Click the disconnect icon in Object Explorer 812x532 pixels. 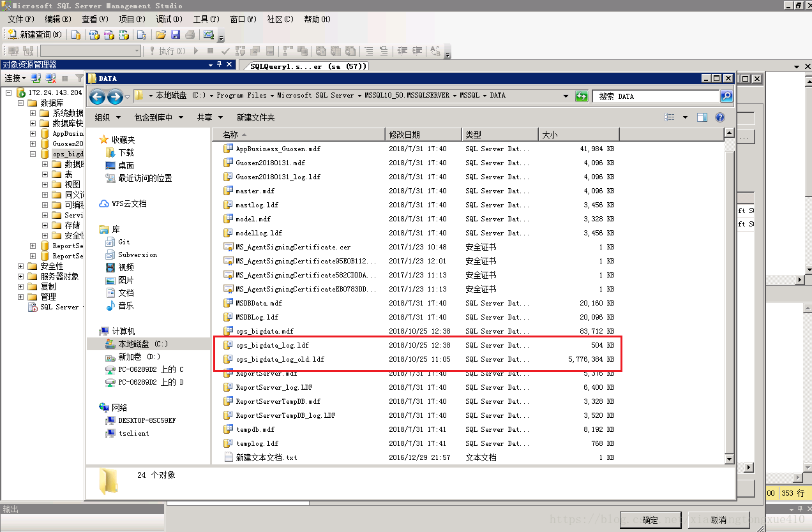(51, 78)
